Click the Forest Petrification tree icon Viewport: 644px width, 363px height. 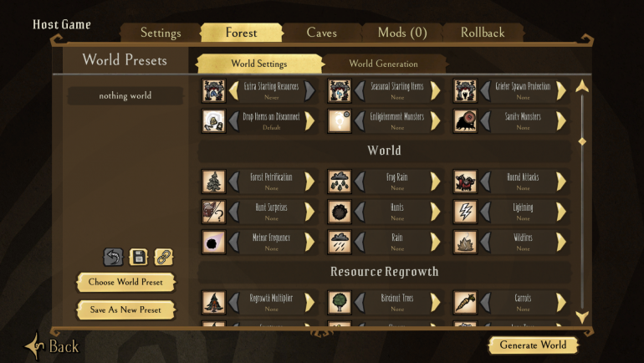tap(213, 181)
